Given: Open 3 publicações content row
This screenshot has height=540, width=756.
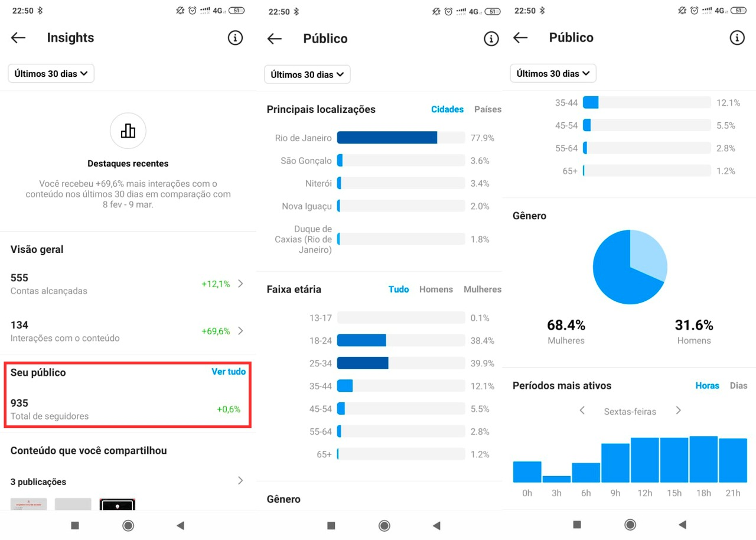Looking at the screenshot, I should tap(128, 482).
